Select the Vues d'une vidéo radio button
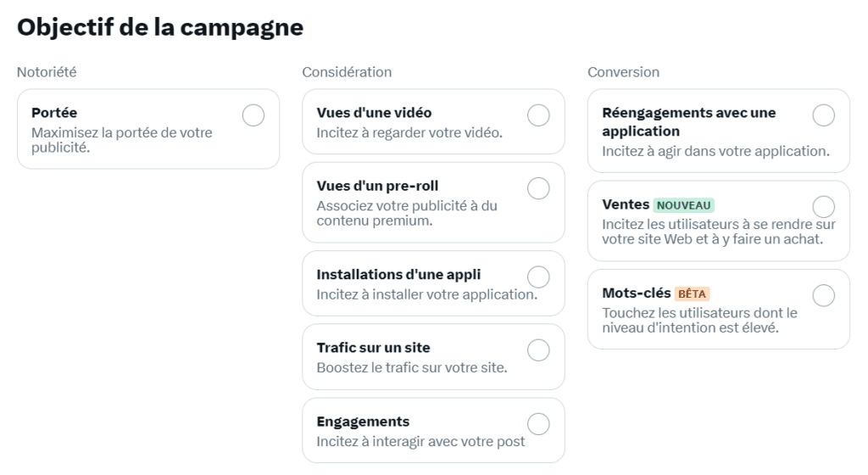868x475 pixels. [x=538, y=115]
